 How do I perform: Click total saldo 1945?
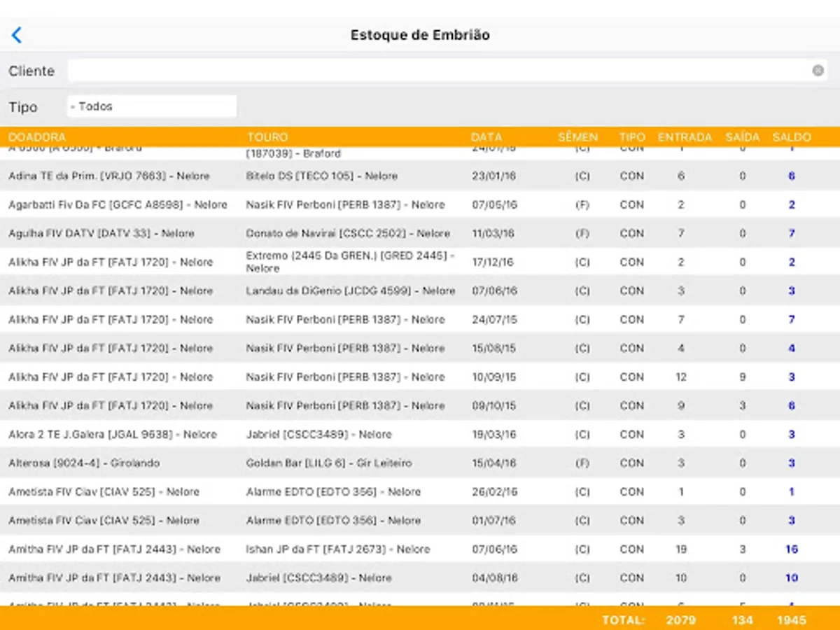coord(792,619)
